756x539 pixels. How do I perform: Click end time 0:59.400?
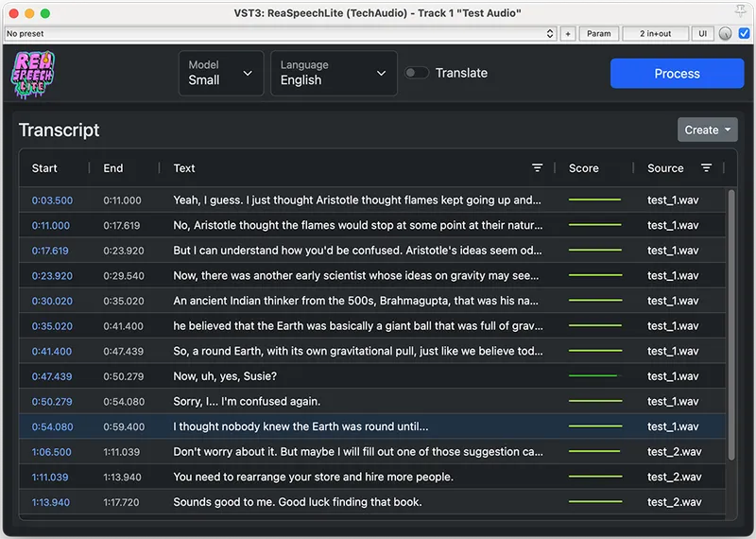click(124, 426)
